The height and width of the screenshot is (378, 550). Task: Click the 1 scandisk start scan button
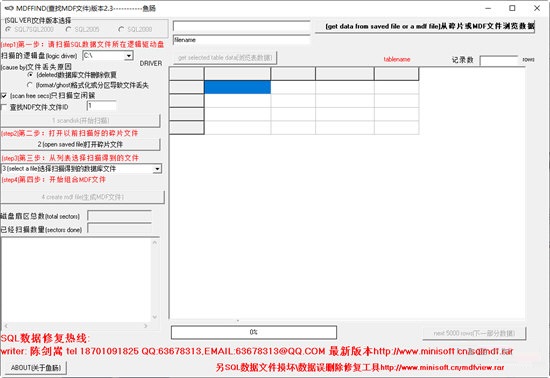[x=80, y=121]
